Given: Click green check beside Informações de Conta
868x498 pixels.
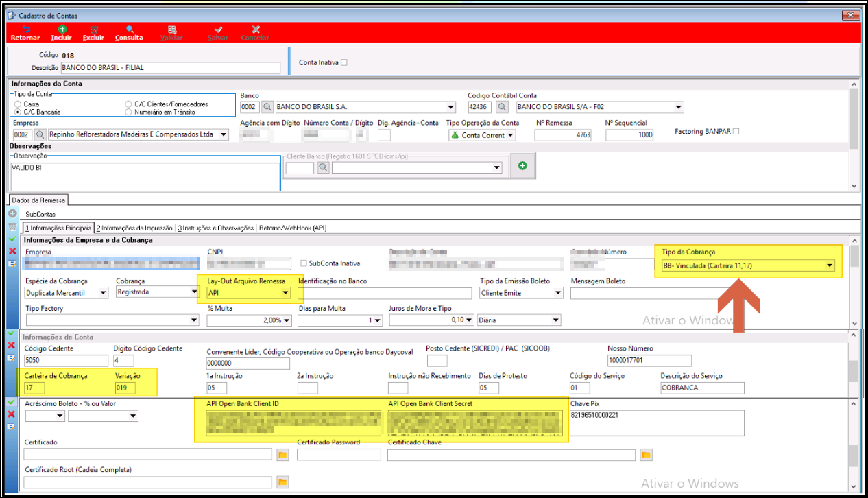Looking at the screenshot, I should tap(11, 333).
